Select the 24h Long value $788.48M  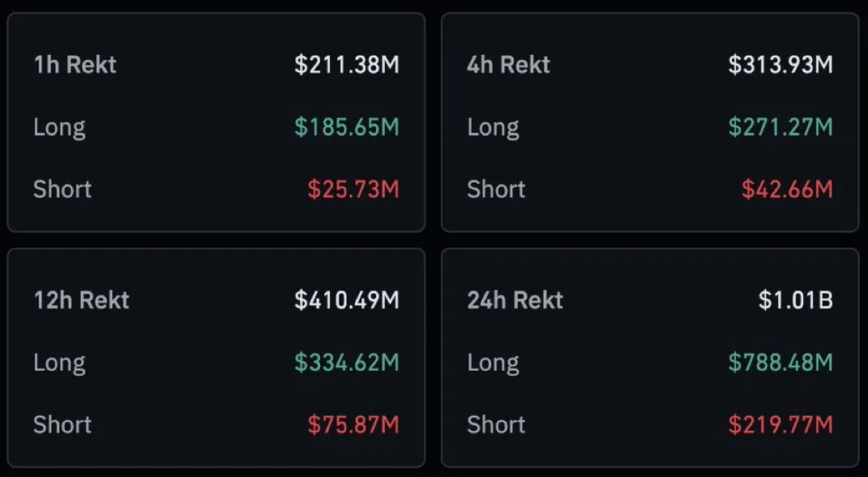(780, 362)
